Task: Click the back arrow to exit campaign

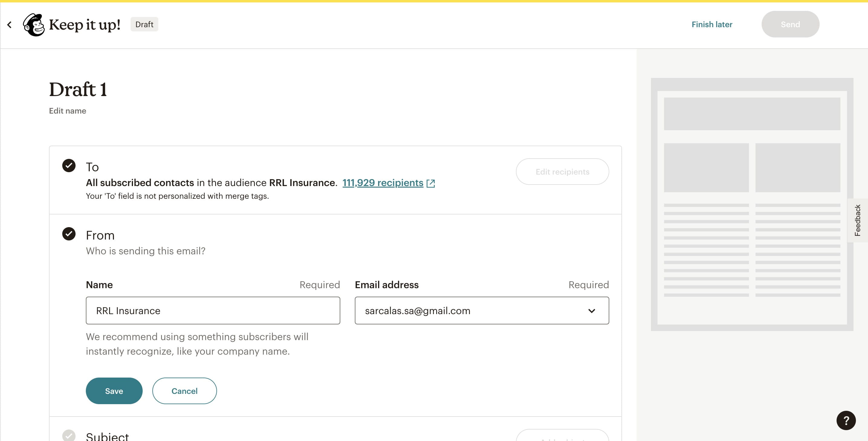Action: (9, 24)
